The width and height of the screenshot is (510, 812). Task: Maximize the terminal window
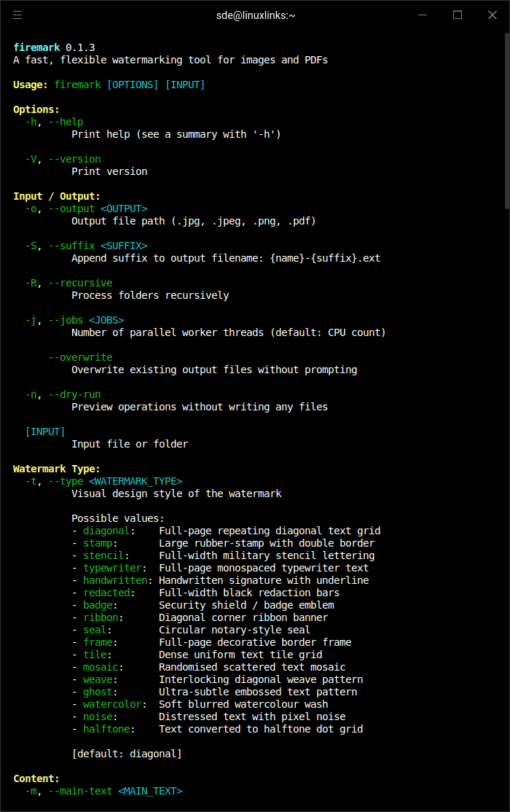(458, 15)
